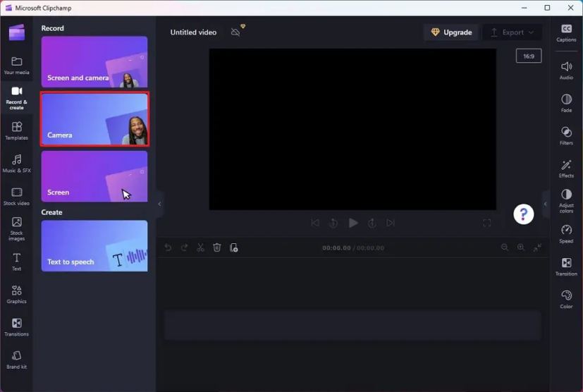
Task: Change the 16:9 aspect ratio
Action: [x=528, y=56]
